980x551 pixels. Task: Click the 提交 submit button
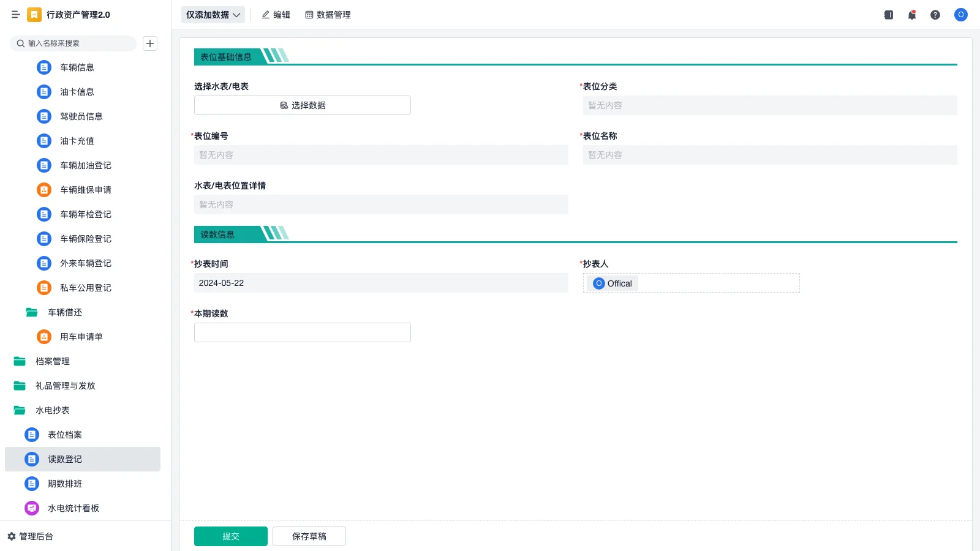point(231,536)
